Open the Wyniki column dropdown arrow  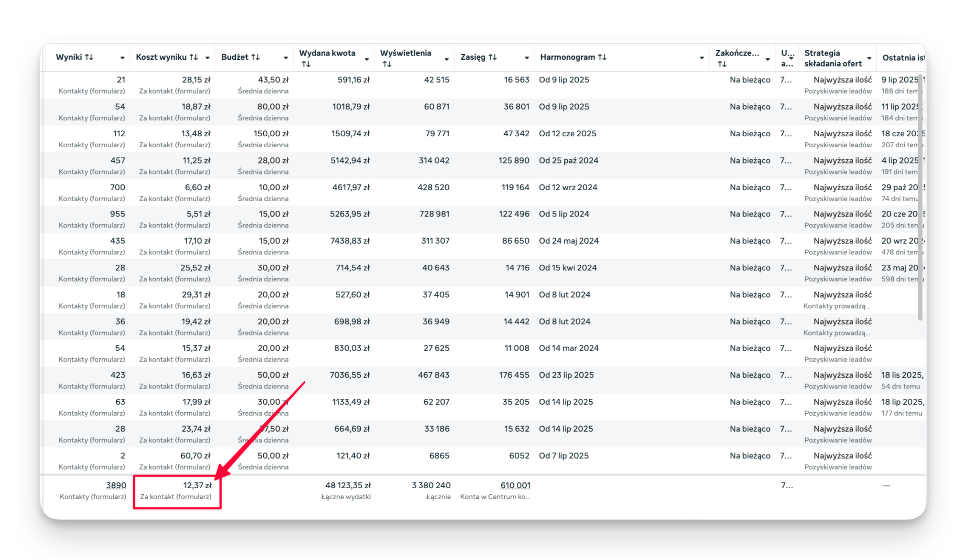[x=122, y=58]
